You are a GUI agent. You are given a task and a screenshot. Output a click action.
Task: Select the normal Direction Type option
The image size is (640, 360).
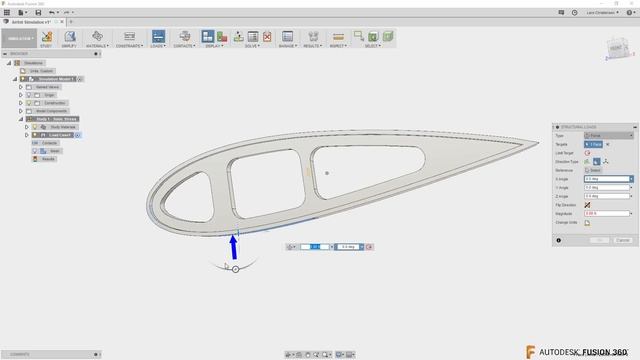tap(587, 162)
